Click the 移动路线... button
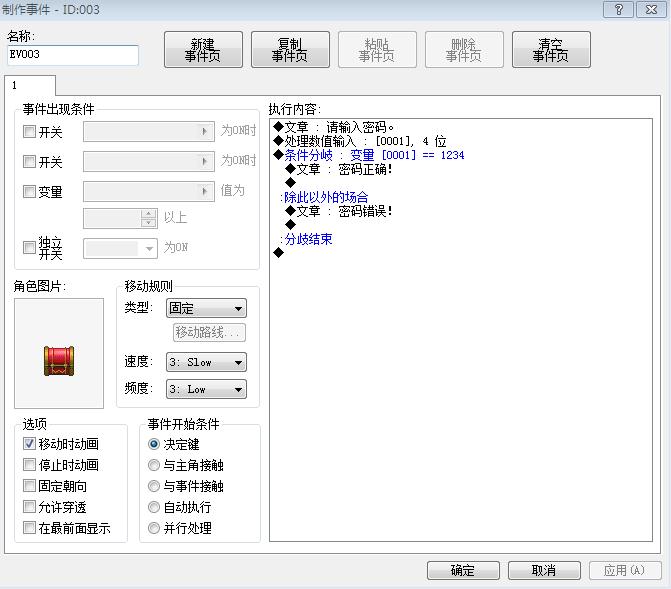The height and width of the screenshot is (589, 671). [x=209, y=332]
